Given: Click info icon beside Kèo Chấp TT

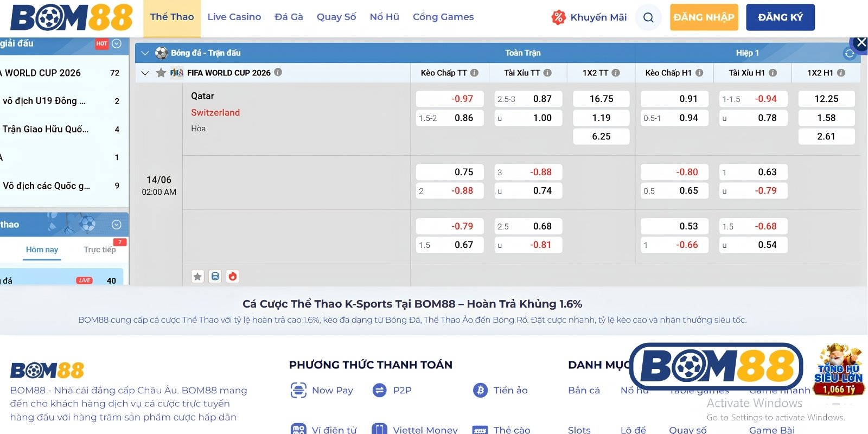Looking at the screenshot, I should click(474, 73).
